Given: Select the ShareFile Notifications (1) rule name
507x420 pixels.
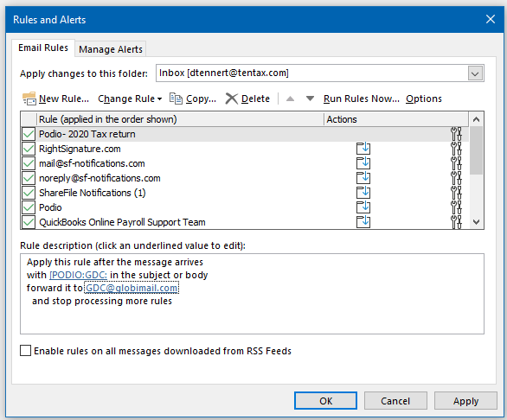Looking at the screenshot, I should coord(93,193).
